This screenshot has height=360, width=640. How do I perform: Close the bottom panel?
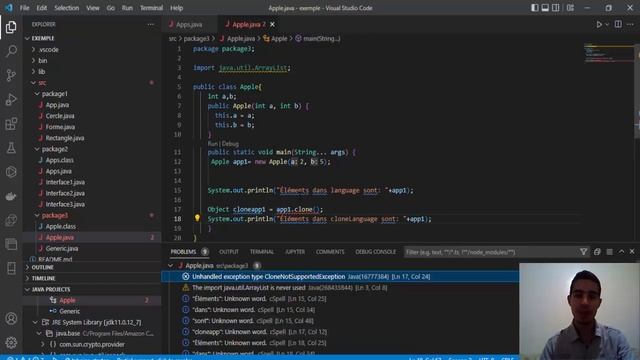tap(632, 251)
